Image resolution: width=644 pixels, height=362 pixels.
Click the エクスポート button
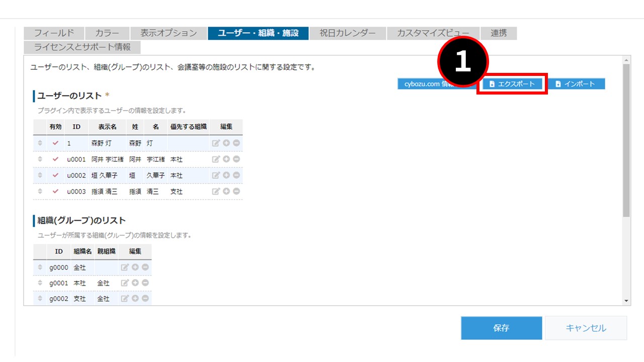[512, 84]
